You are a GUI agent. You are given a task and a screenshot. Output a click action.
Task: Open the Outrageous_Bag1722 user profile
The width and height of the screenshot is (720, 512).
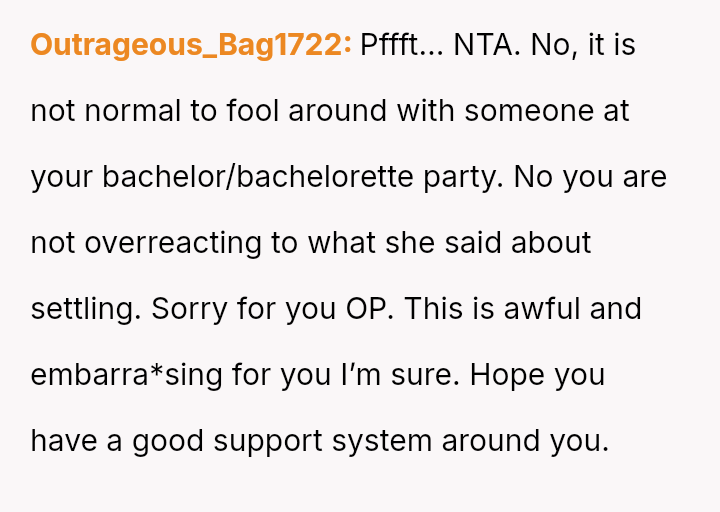point(190,46)
